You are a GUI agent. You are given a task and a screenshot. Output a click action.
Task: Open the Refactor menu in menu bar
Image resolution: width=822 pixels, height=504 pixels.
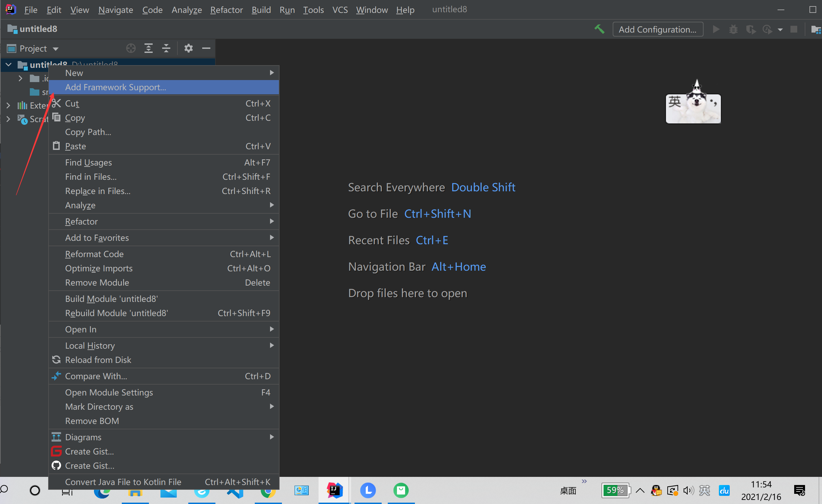point(226,10)
